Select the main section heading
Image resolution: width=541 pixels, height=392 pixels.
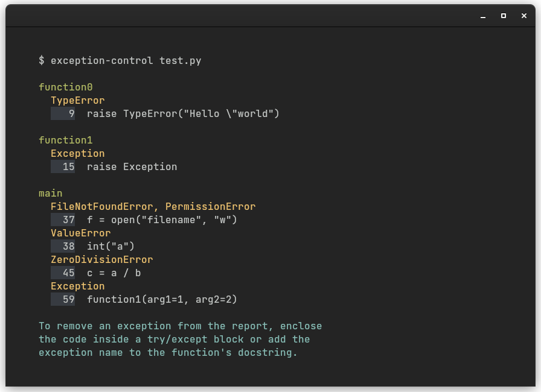[50, 193]
